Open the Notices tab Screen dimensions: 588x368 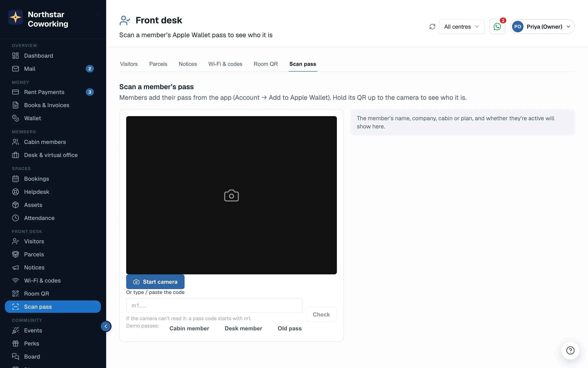188,64
